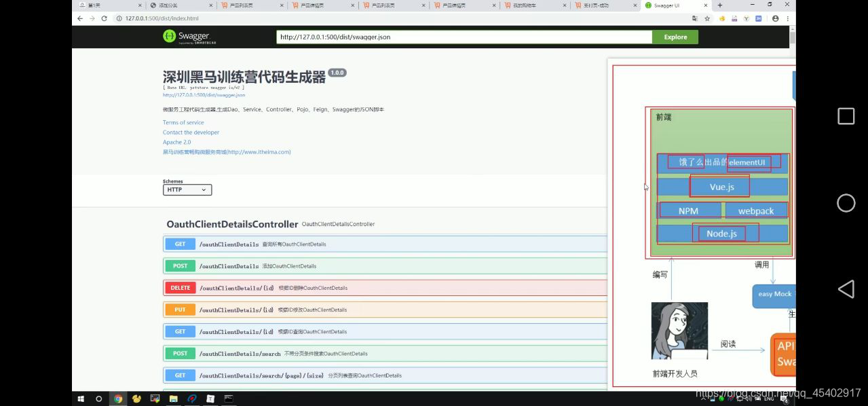Switch to the 我的购物车 browser tab

(x=534, y=5)
